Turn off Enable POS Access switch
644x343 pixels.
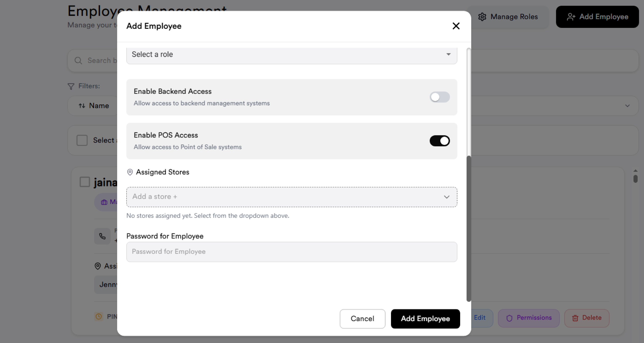[x=440, y=141]
